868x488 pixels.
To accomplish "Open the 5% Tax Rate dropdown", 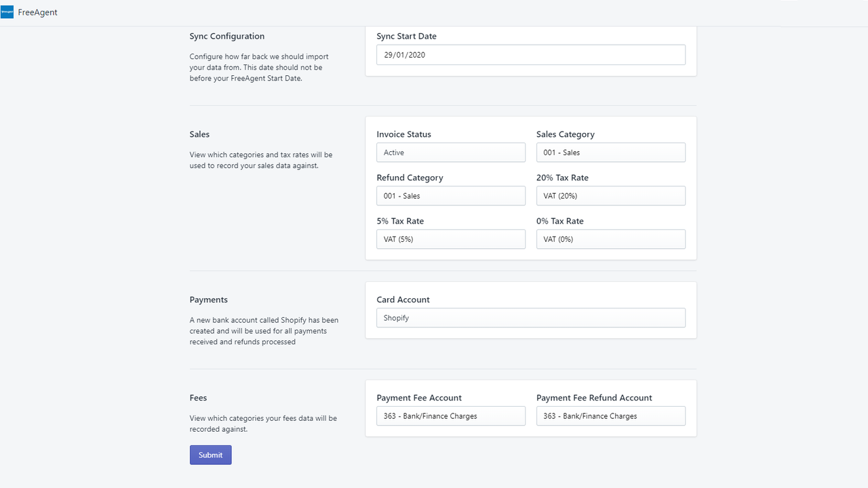I will (450, 239).
